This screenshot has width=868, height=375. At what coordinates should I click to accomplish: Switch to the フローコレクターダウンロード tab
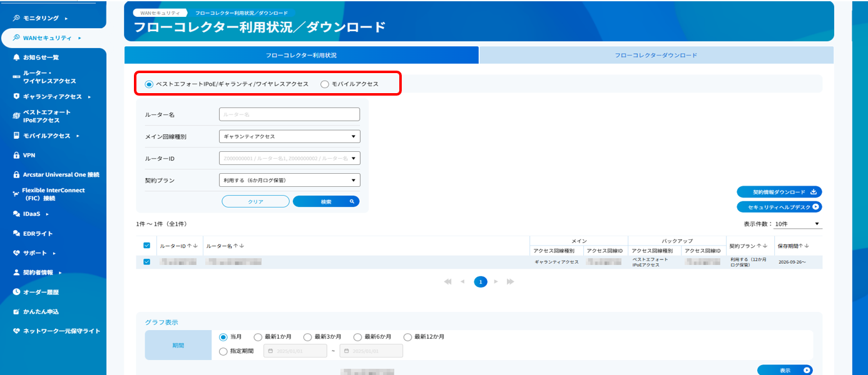click(656, 55)
